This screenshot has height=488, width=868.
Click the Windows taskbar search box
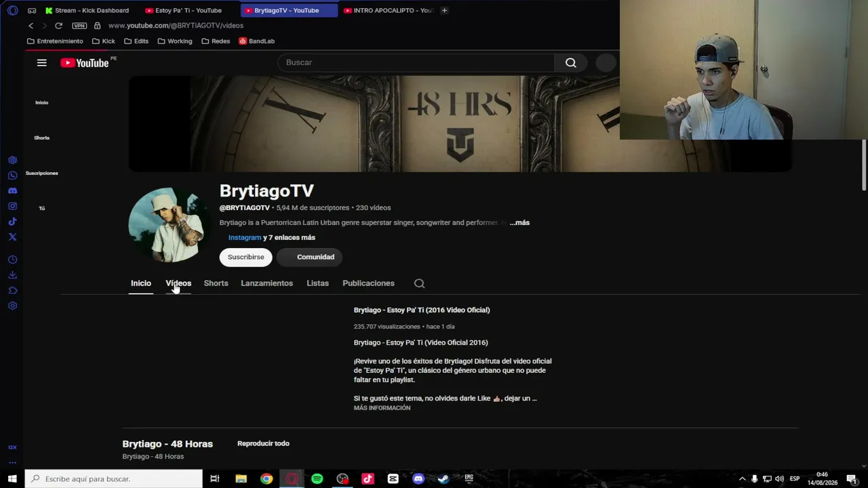point(113,479)
